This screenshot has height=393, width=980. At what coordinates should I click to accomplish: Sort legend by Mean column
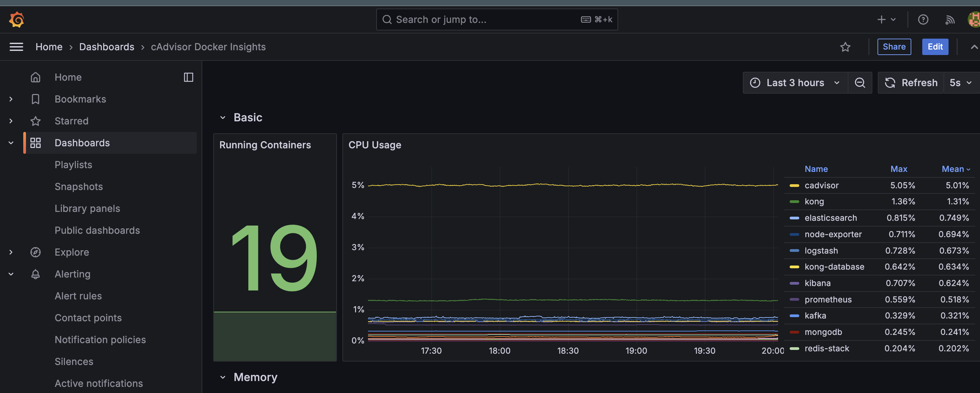[x=956, y=169]
